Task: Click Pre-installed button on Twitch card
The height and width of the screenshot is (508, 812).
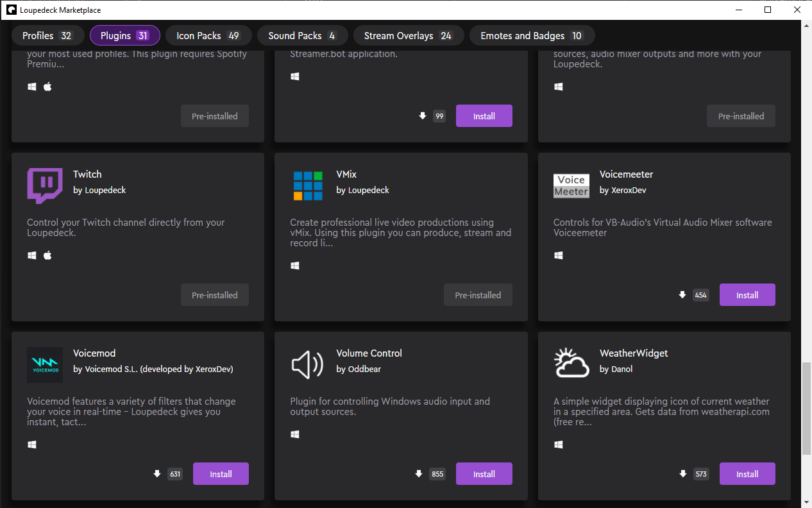Action: (215, 295)
